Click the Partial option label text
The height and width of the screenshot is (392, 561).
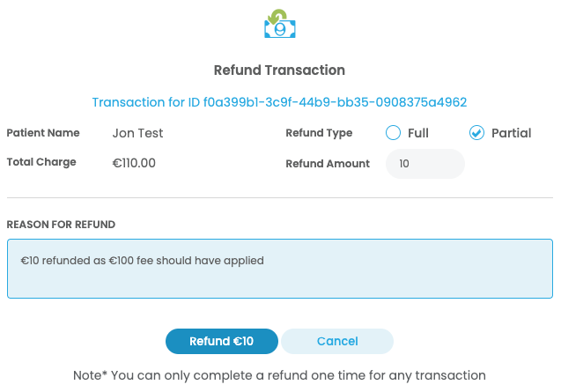point(511,133)
